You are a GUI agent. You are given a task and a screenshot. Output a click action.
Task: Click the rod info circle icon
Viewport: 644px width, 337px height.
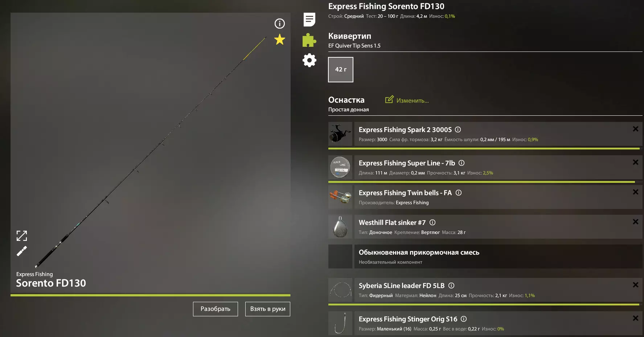[279, 24]
